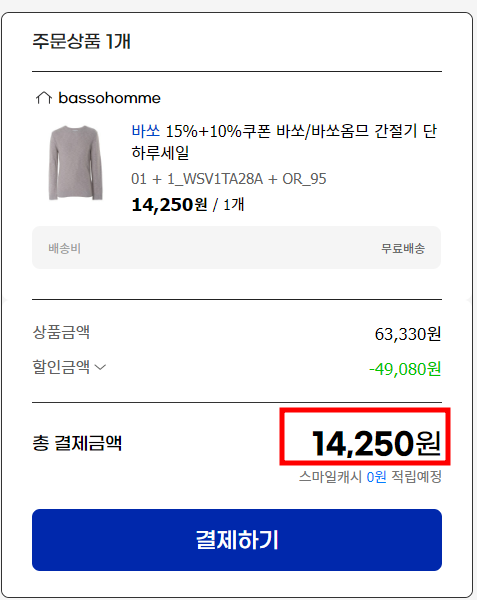Click the 총 결제금액 label

tap(77, 443)
